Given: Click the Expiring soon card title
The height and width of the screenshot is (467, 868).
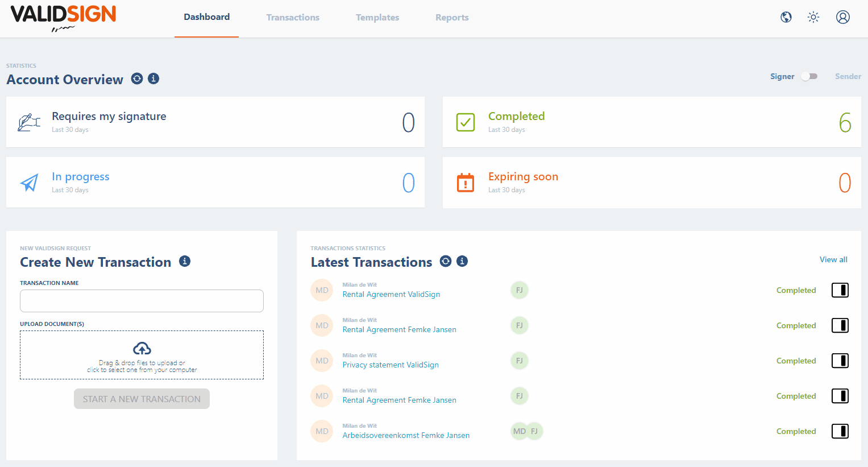Looking at the screenshot, I should coord(523,176).
